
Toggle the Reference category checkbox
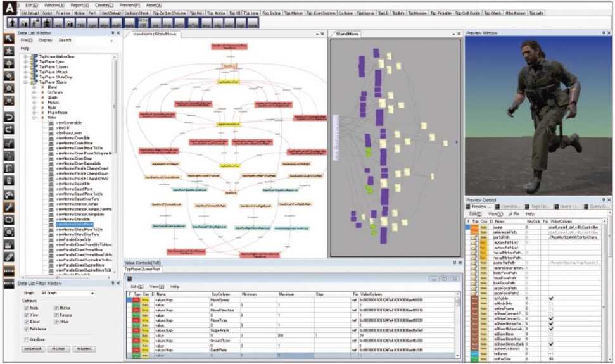(26, 329)
